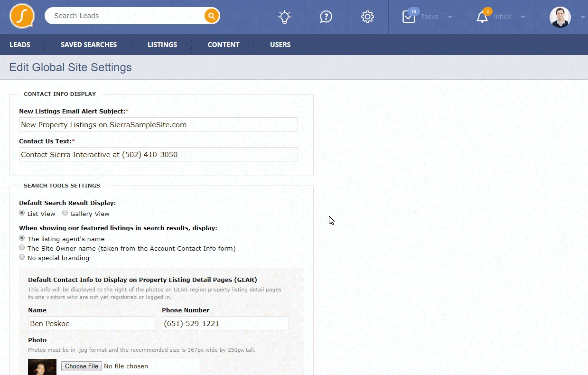The height and width of the screenshot is (375, 588).
Task: Click the Inbox label
Action: pos(503,17)
